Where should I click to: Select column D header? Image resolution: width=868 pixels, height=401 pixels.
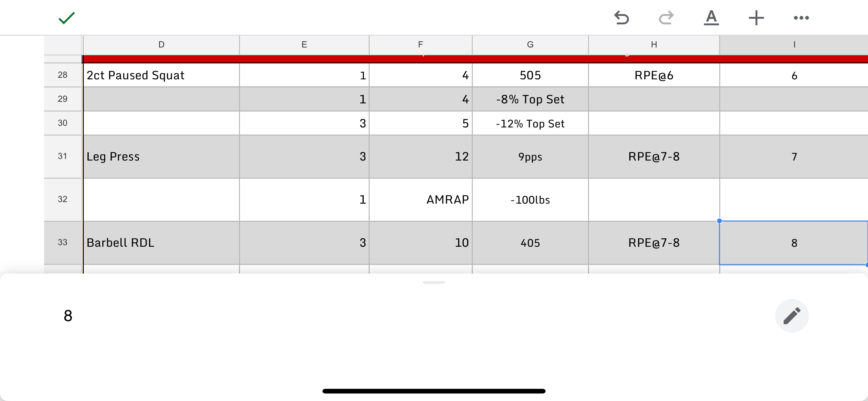[x=161, y=45]
